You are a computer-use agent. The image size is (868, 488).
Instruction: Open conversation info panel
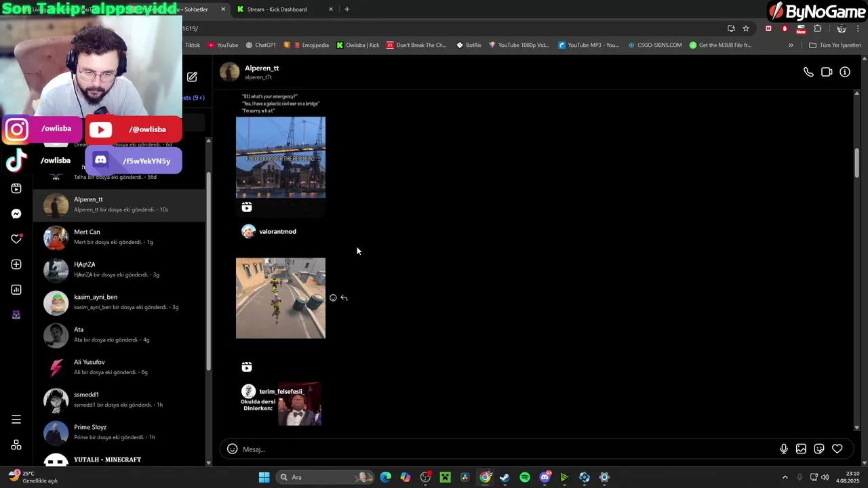845,72
